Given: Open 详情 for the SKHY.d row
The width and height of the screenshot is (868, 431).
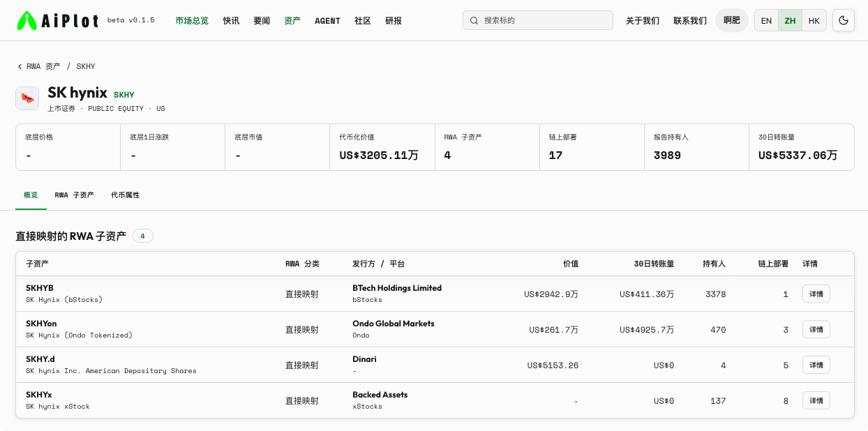Looking at the screenshot, I should click(x=816, y=365).
